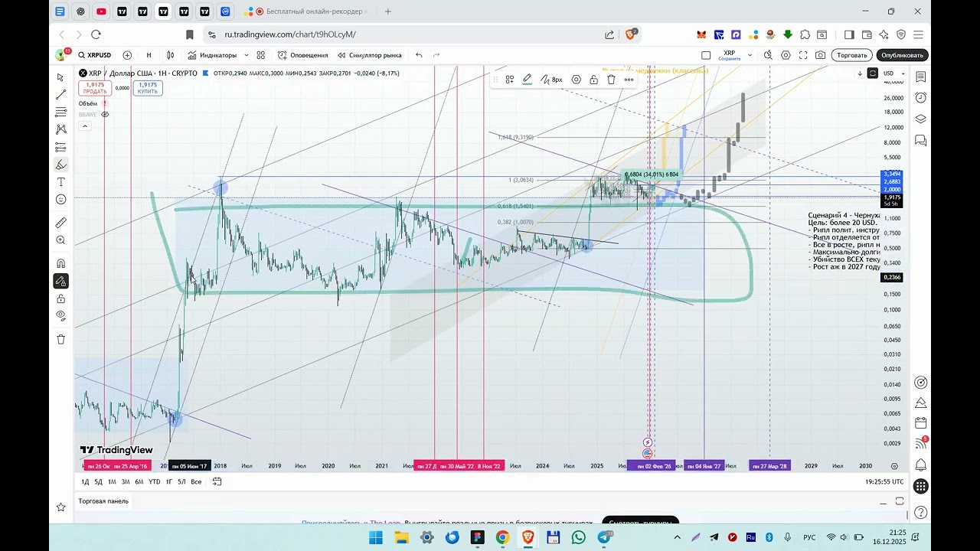Open drawing settings in floating toolbar
The image size is (980, 551).
click(x=577, y=80)
